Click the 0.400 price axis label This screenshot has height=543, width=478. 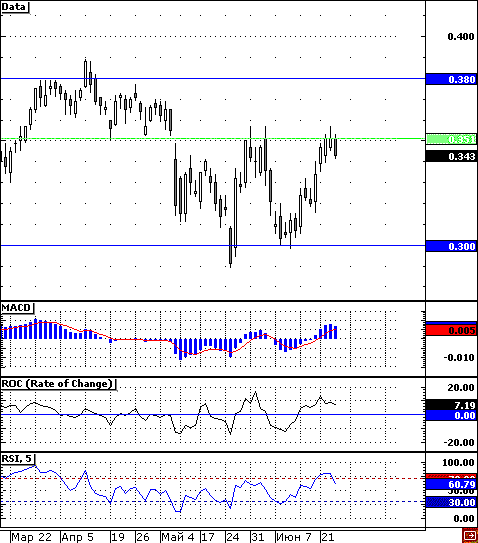click(461, 36)
